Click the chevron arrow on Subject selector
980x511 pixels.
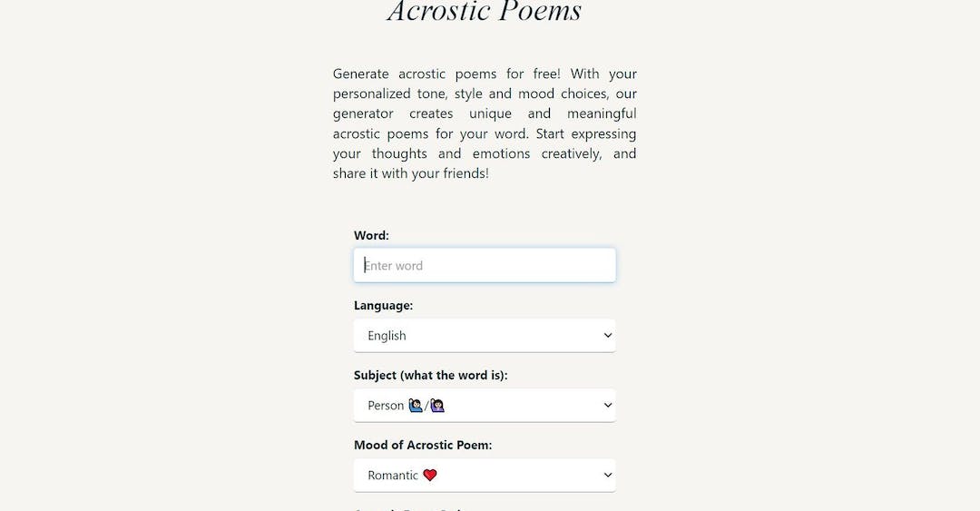[x=608, y=406]
